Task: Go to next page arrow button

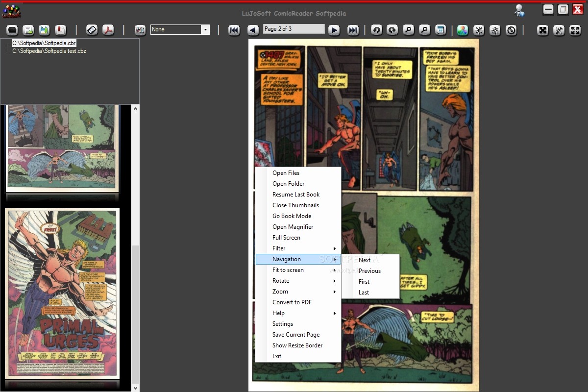Action: pyautogui.click(x=334, y=30)
